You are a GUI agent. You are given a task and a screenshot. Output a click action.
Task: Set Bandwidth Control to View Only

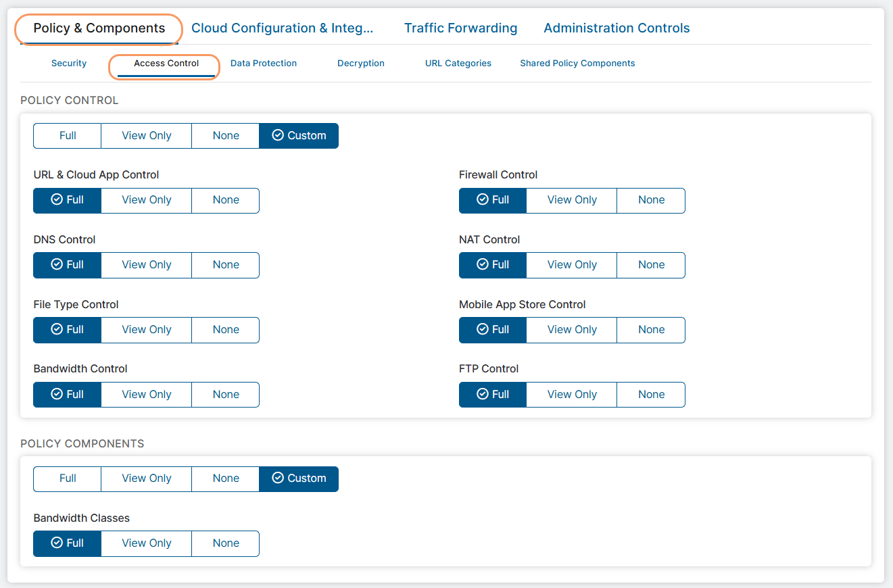point(147,395)
